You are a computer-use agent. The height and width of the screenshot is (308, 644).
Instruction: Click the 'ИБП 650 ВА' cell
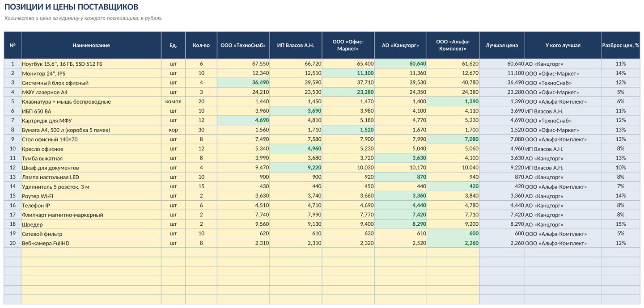click(x=91, y=111)
